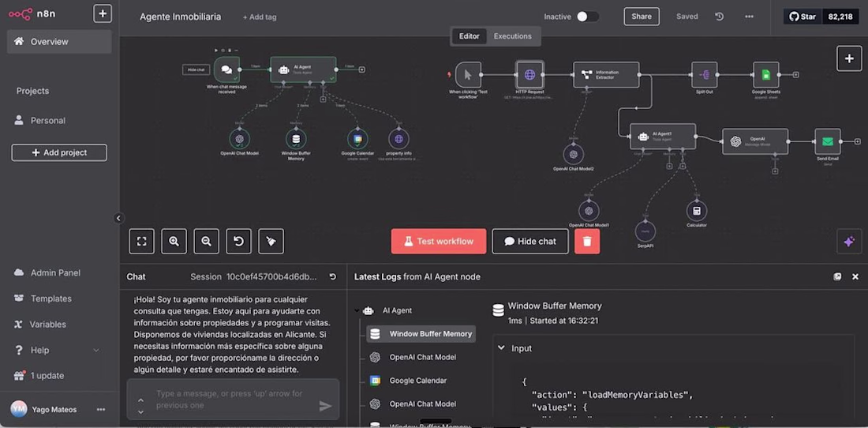The width and height of the screenshot is (868, 428).
Task: Close the logs panel
Action: (x=855, y=277)
